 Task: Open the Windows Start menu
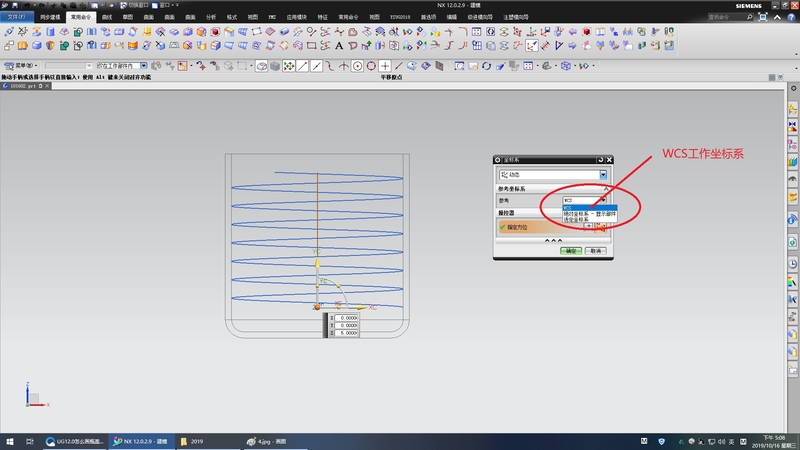(9, 441)
